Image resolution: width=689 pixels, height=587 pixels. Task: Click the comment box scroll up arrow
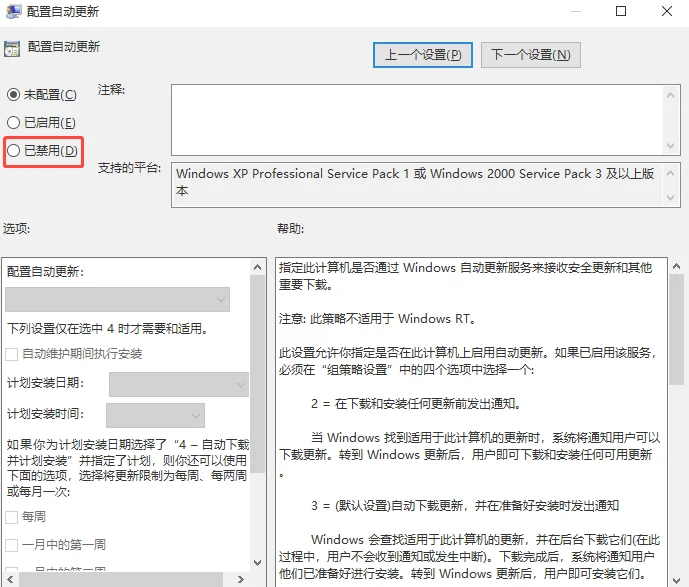click(671, 95)
